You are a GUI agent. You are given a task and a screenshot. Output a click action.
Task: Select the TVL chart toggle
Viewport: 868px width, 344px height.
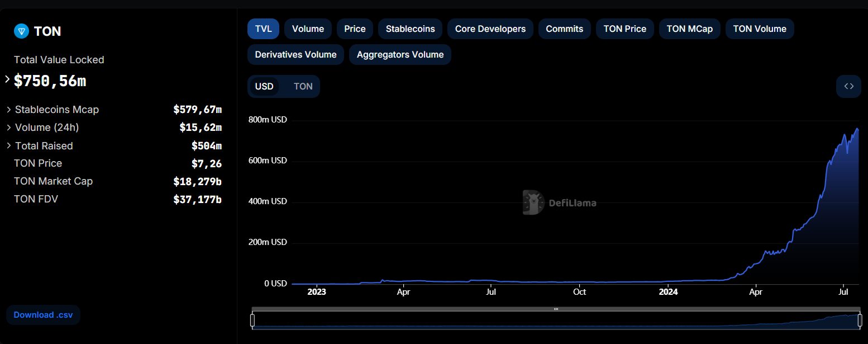[x=263, y=29]
